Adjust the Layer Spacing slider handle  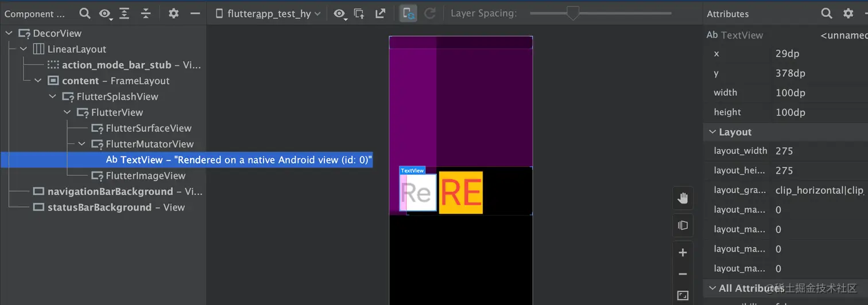(572, 13)
